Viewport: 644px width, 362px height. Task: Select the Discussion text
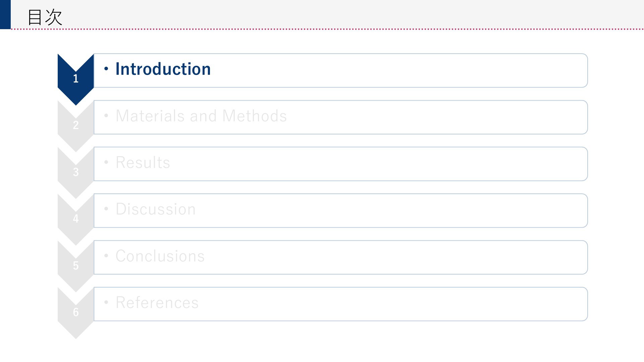click(x=156, y=209)
